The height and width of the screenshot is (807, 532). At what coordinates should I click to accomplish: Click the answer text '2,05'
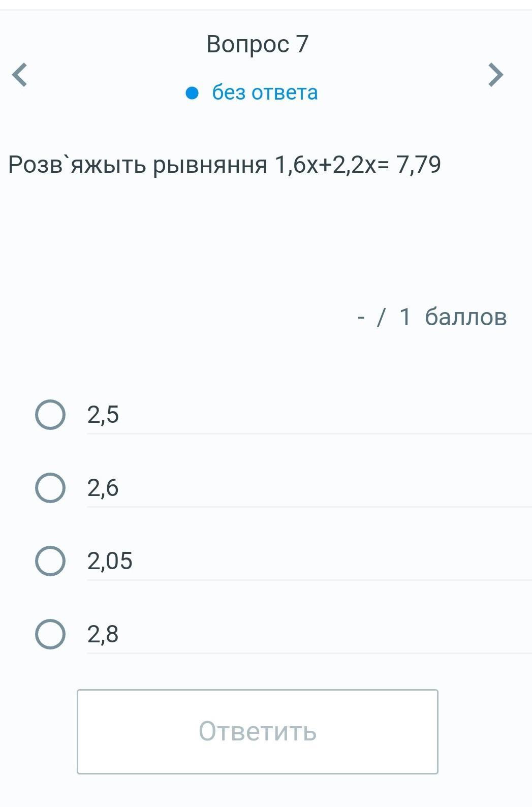(110, 561)
